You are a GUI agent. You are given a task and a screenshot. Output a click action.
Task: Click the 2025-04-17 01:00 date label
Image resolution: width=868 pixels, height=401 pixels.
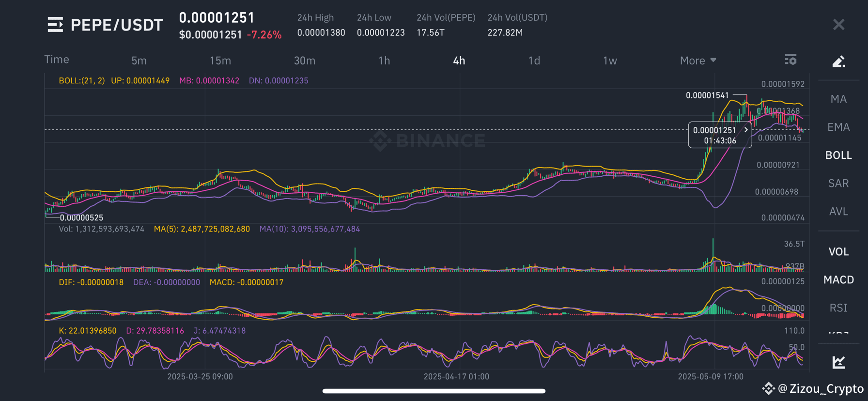[x=456, y=377]
